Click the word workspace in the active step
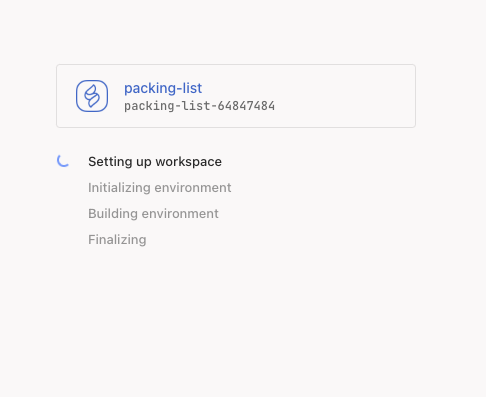486x397 pixels. tap(188, 162)
